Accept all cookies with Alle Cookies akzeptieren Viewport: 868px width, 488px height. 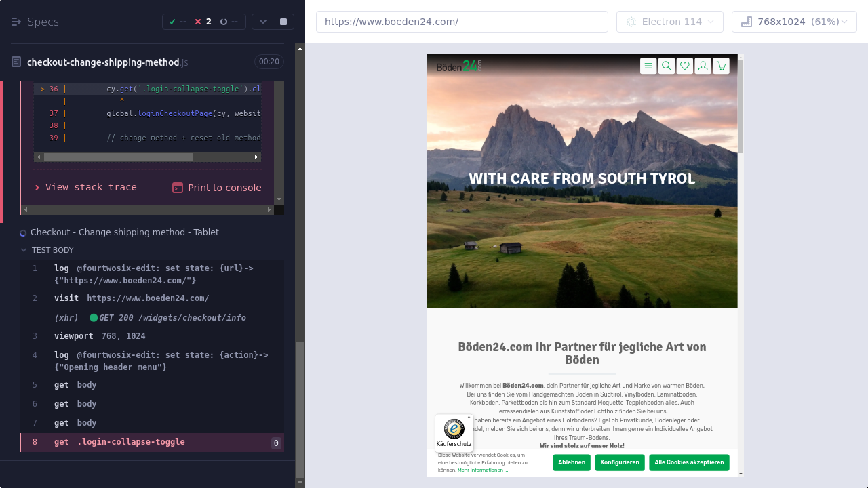tap(689, 462)
